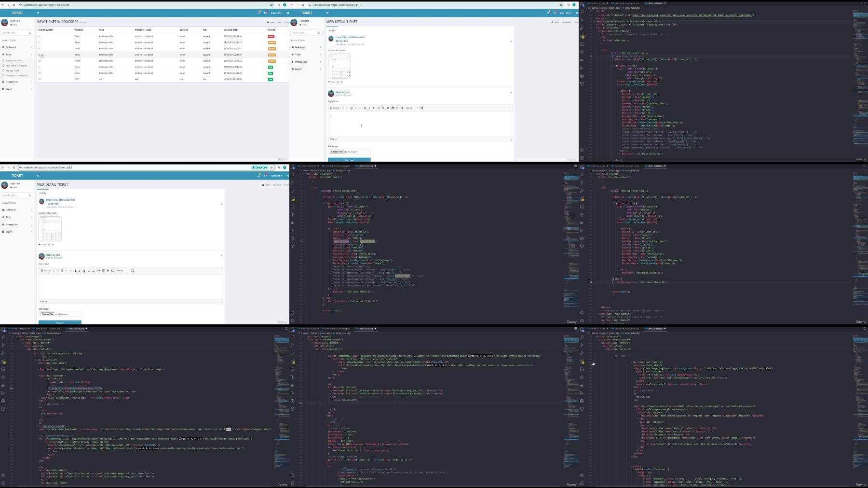This screenshot has width=868, height=488.
Task: Open Manage Ticket sidebar link
Action: tap(12, 70)
